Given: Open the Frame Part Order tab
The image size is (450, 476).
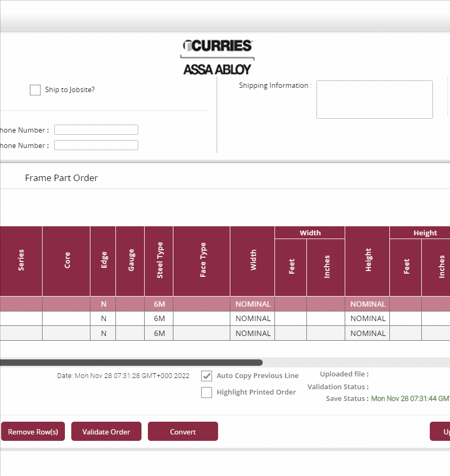Looking at the screenshot, I should pyautogui.click(x=61, y=178).
